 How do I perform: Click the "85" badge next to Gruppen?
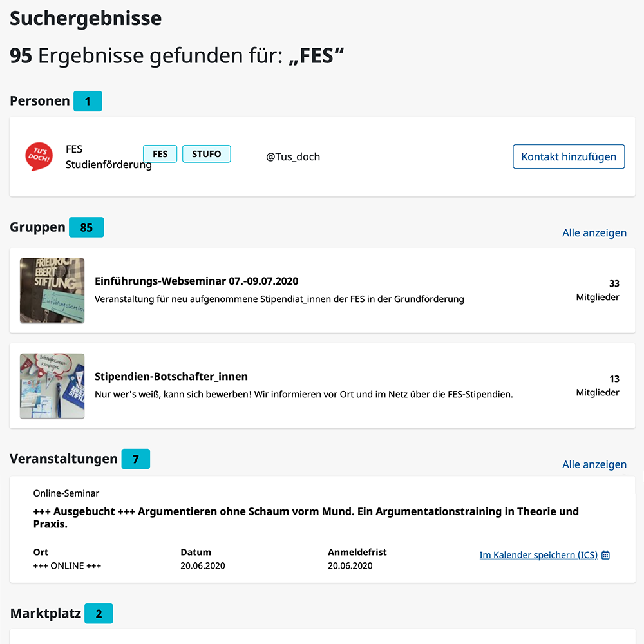(86, 227)
